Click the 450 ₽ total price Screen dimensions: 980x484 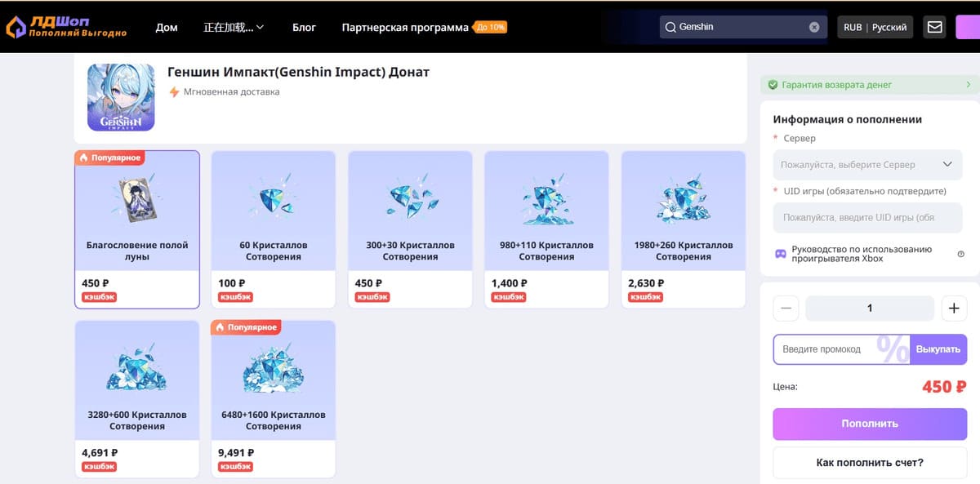click(944, 387)
